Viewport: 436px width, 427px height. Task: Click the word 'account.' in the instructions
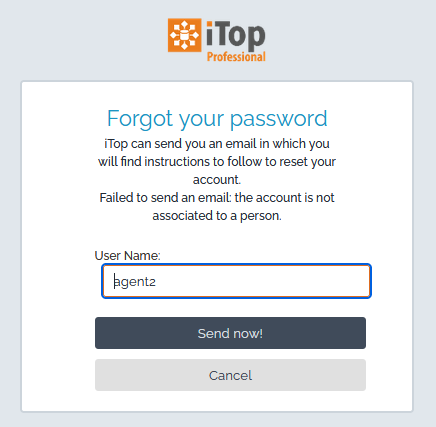tap(217, 180)
